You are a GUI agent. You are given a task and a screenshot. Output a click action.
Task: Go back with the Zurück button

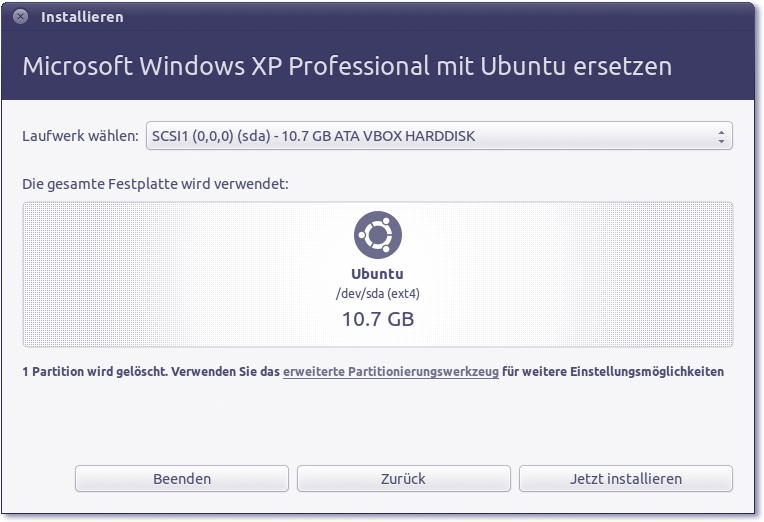tap(403, 479)
